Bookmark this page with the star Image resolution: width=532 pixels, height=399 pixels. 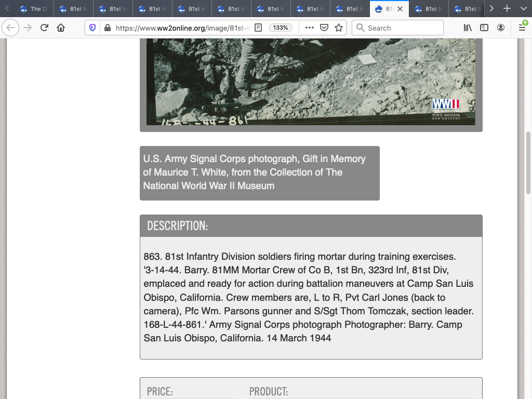coord(339,28)
